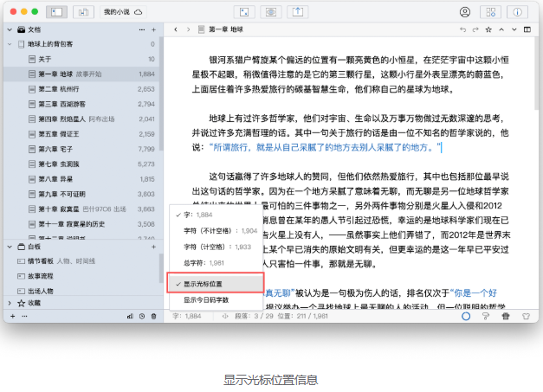Open the outline view icon beside the sidebar button
Screen dimensions: 543x392
click(83, 12)
